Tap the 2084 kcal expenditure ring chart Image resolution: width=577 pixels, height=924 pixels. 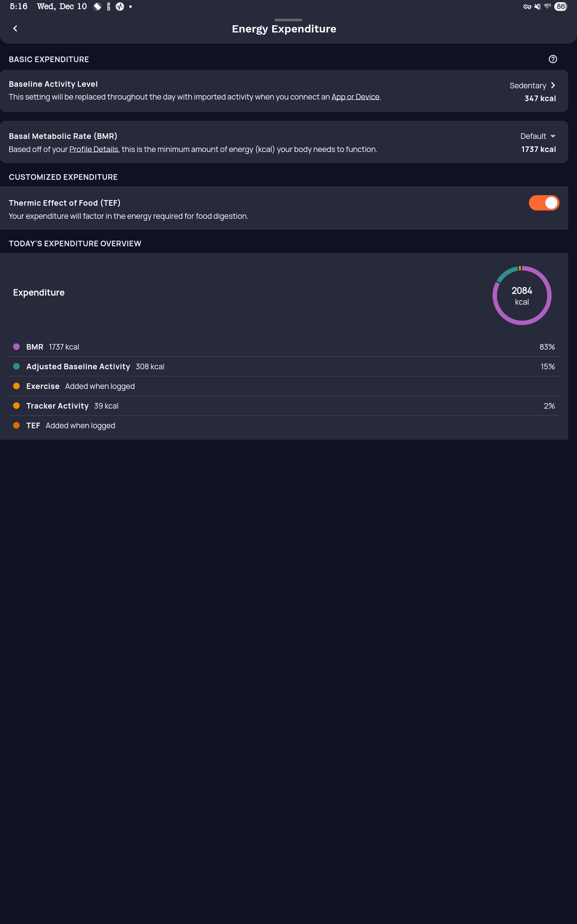coord(522,296)
